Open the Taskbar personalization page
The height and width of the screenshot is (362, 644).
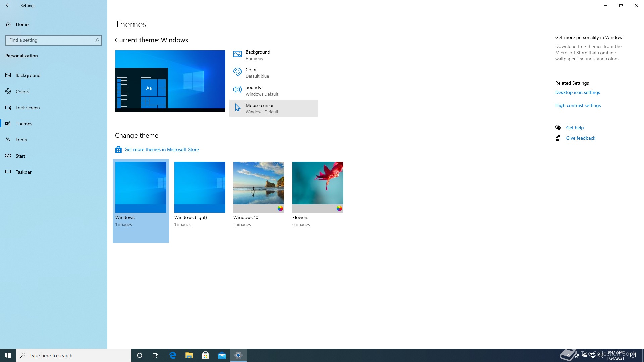(23, 172)
